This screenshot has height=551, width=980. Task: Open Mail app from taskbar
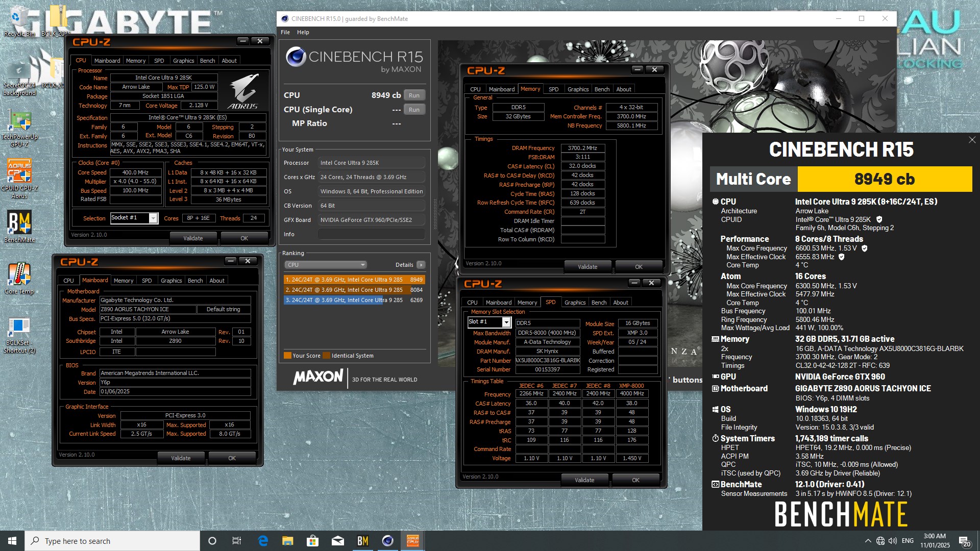(x=338, y=541)
